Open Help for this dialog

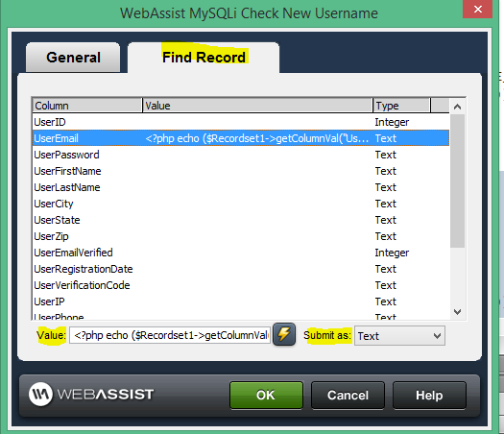tap(429, 395)
